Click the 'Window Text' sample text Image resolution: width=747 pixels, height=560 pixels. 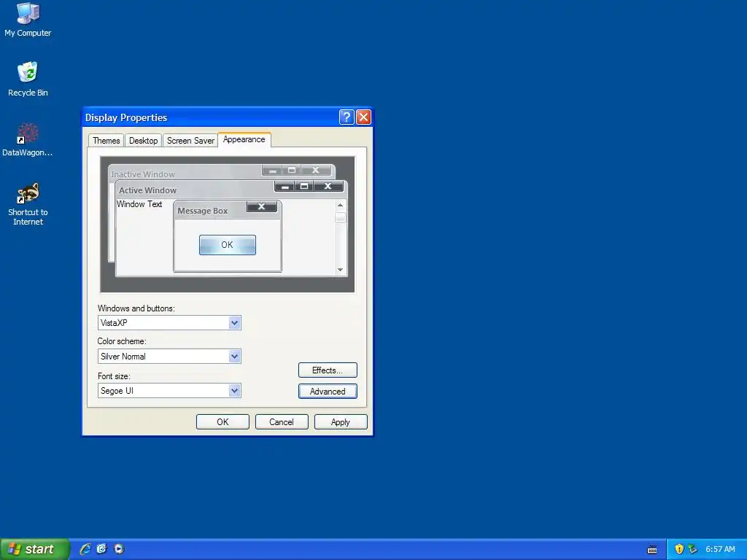pyautogui.click(x=139, y=204)
